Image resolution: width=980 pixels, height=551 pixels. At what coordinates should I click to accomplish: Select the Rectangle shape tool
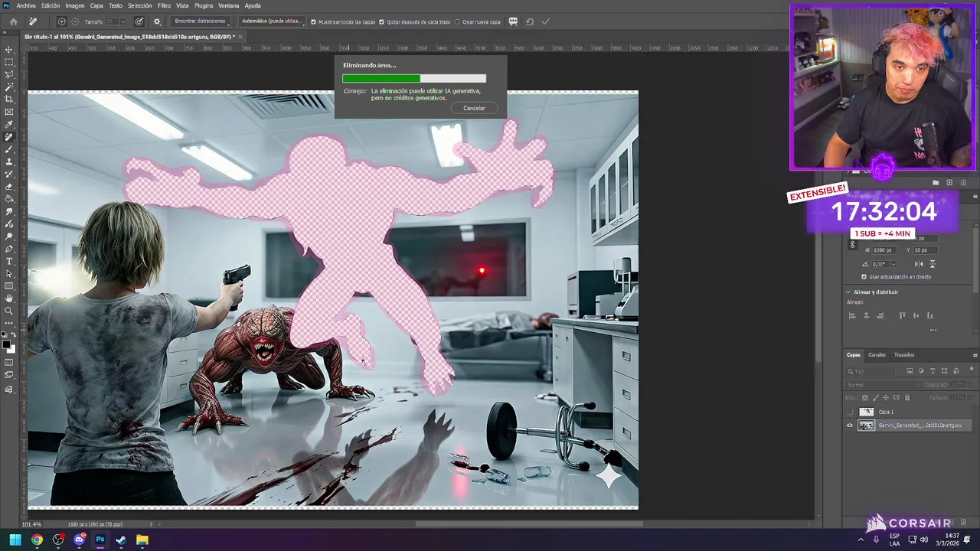(x=9, y=286)
